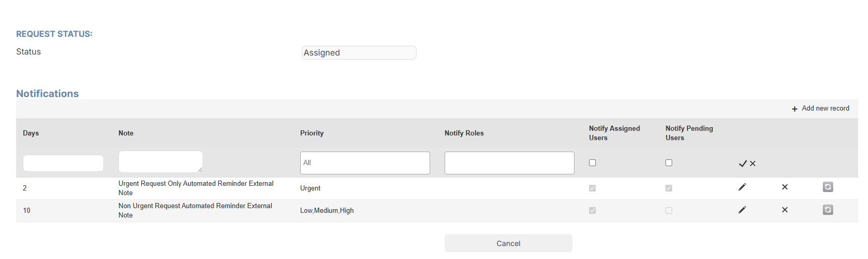The image size is (868, 259).
Task: Delete the 10-day notification with the X icon
Action: (x=785, y=210)
